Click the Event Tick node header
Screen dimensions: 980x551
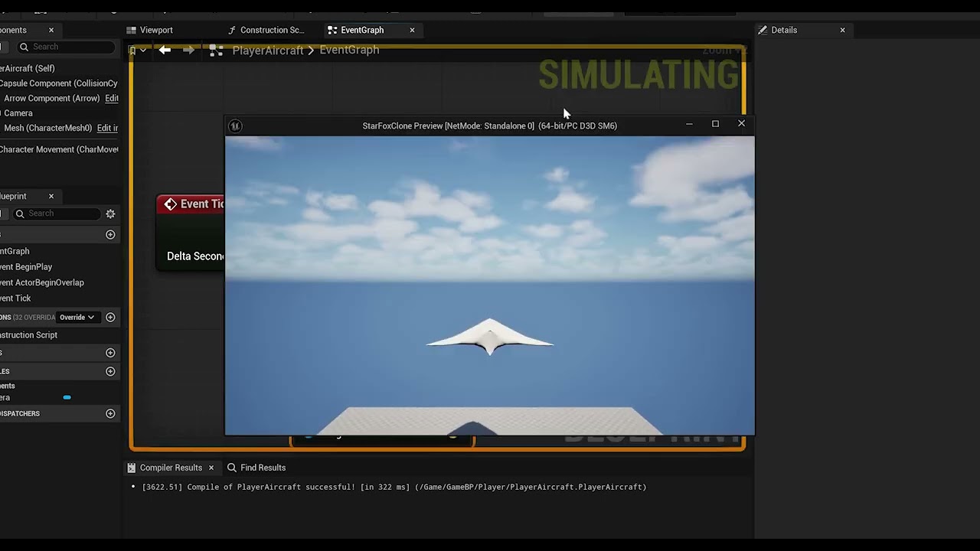click(191, 204)
